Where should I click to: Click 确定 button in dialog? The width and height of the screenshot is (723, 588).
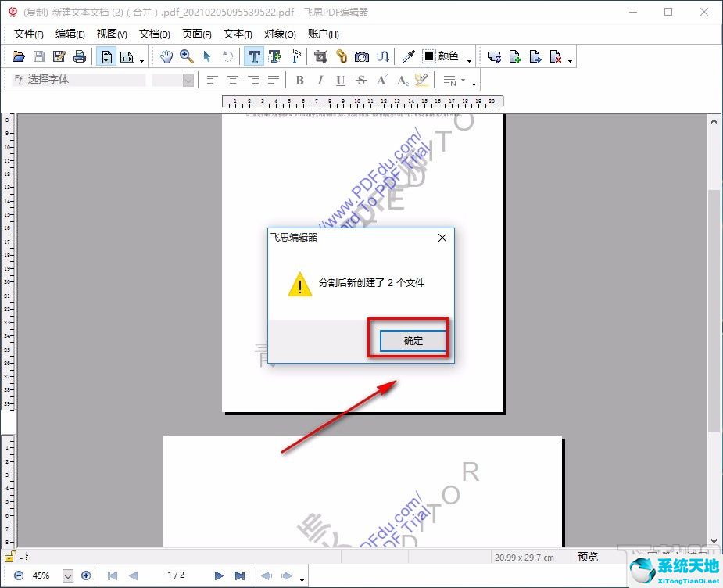pyautogui.click(x=413, y=340)
